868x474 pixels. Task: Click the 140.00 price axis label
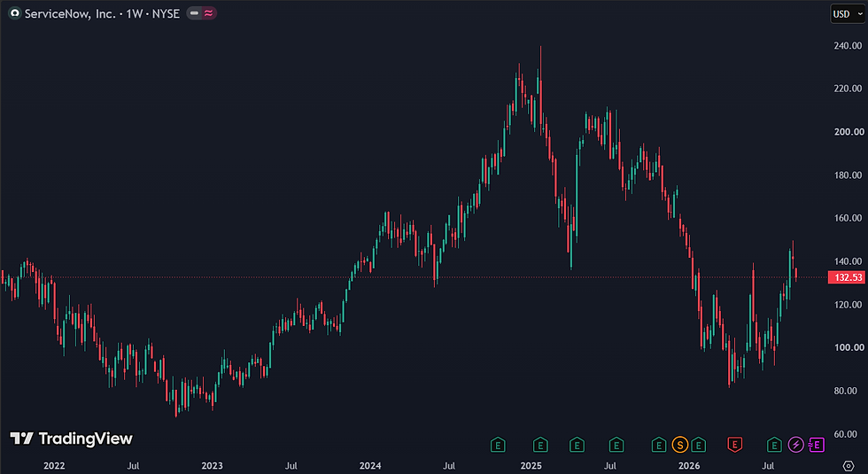848,261
